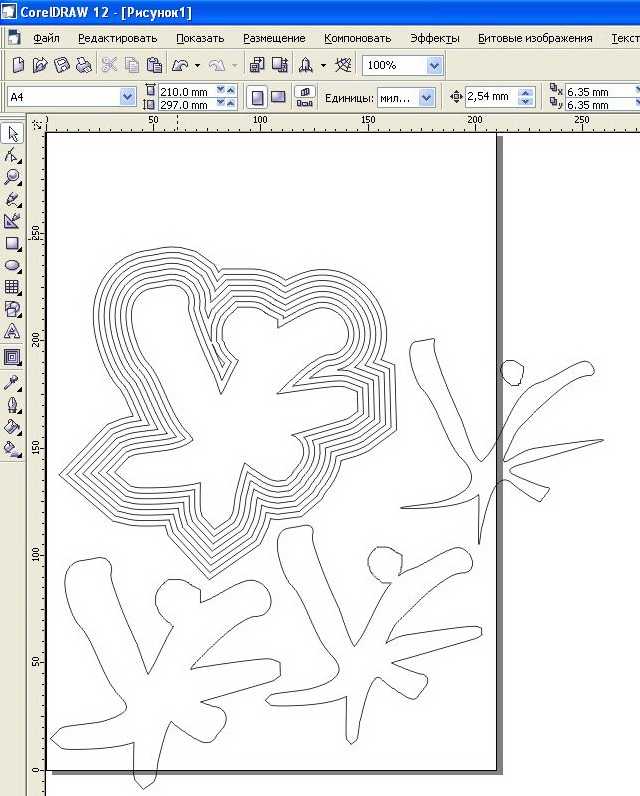
Task: Open the Редактировать menu
Action: (x=117, y=39)
